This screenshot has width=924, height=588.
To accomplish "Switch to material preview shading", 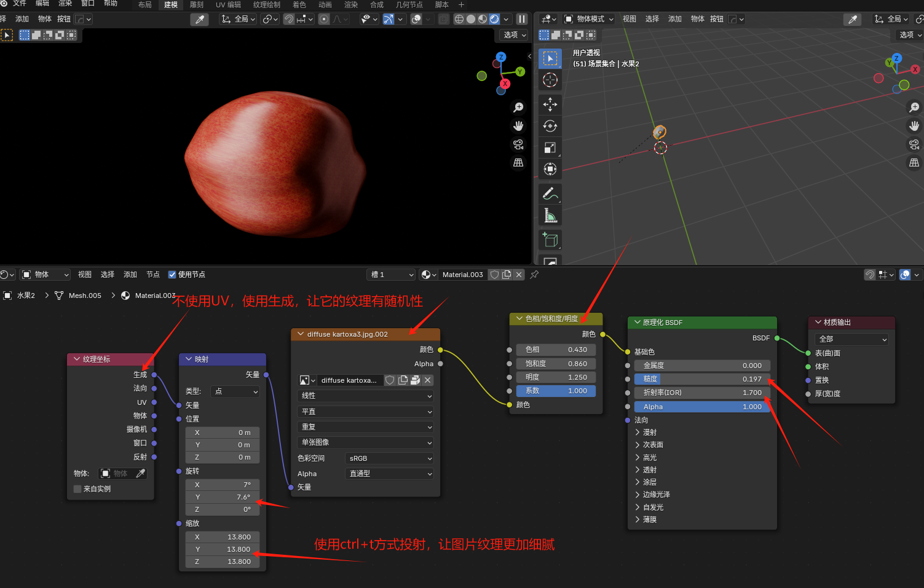I will (x=483, y=19).
